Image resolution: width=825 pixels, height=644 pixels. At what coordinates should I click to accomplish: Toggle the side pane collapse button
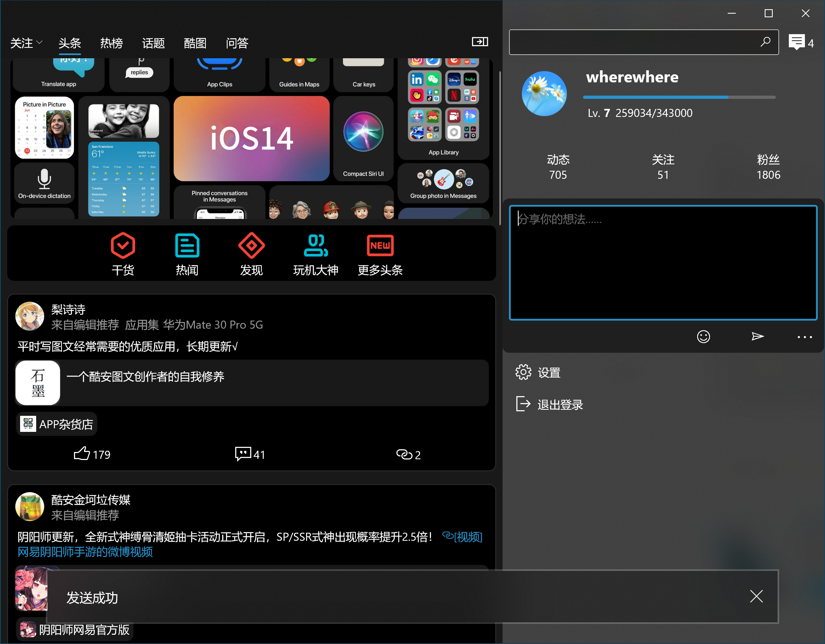[480, 42]
